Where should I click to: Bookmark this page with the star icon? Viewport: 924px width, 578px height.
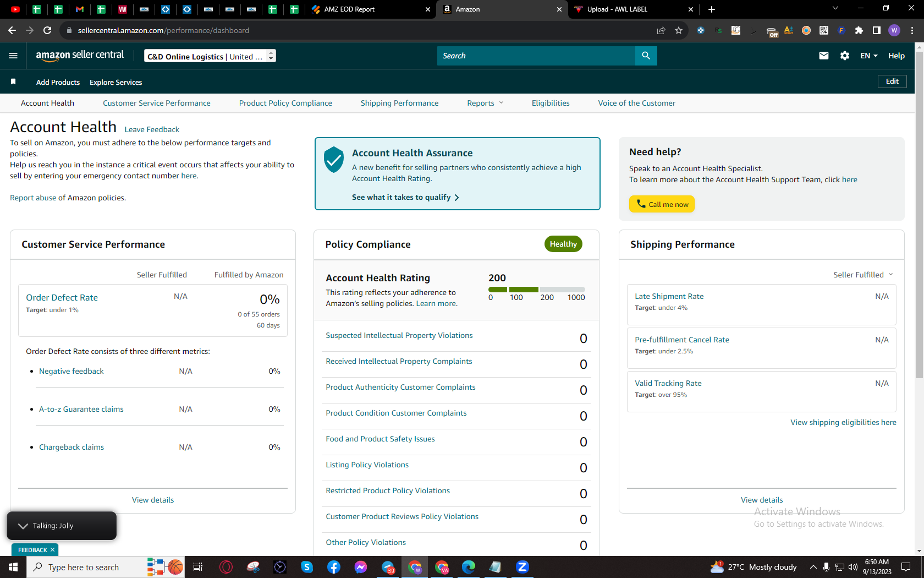click(x=679, y=30)
